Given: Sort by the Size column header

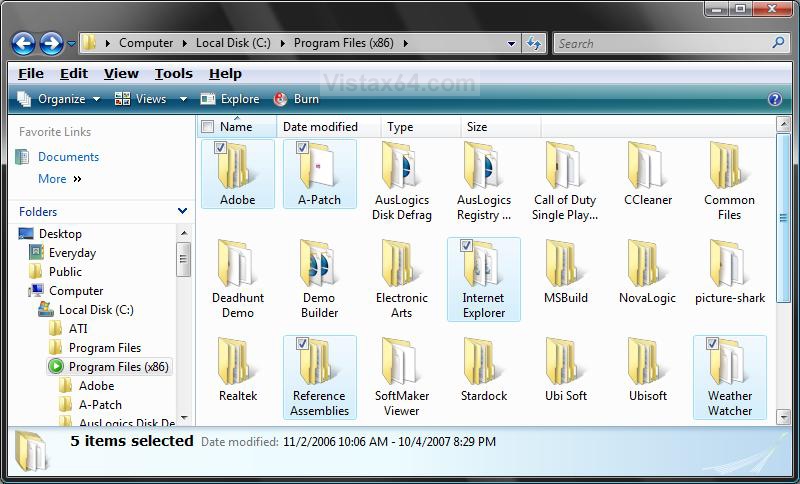Looking at the screenshot, I should coord(501,126).
